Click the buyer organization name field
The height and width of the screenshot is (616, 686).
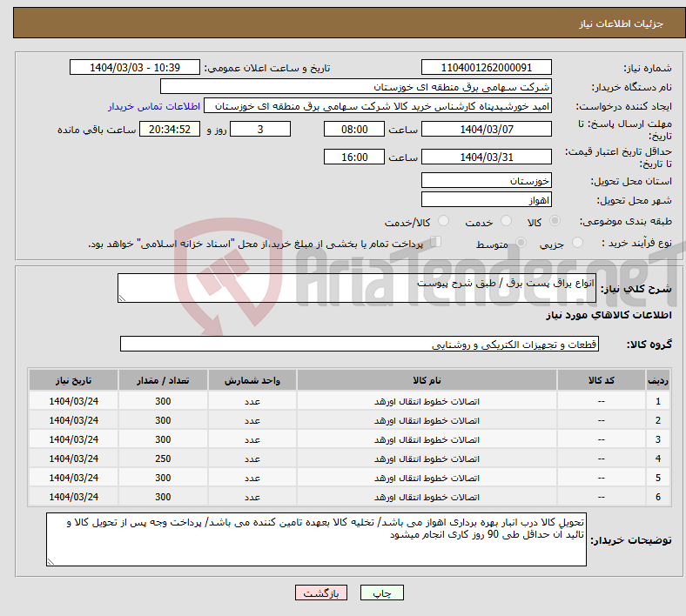356,86
